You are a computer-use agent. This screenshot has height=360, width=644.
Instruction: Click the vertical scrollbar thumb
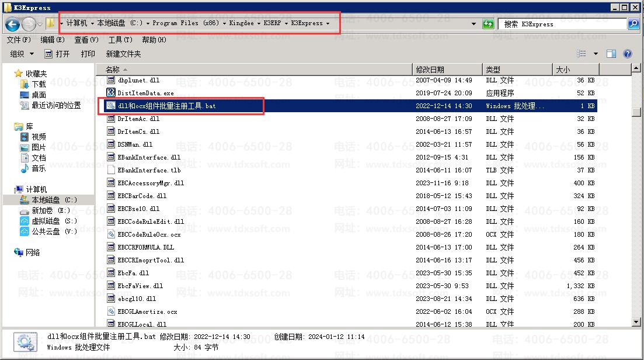pos(636,112)
